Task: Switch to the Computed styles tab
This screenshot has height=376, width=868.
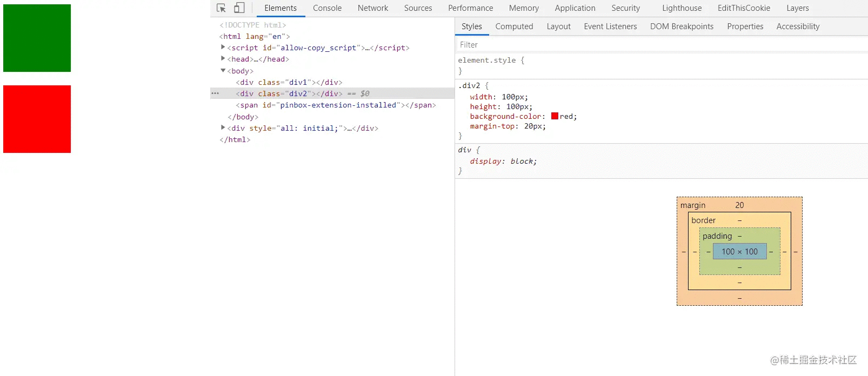Action: (x=514, y=26)
